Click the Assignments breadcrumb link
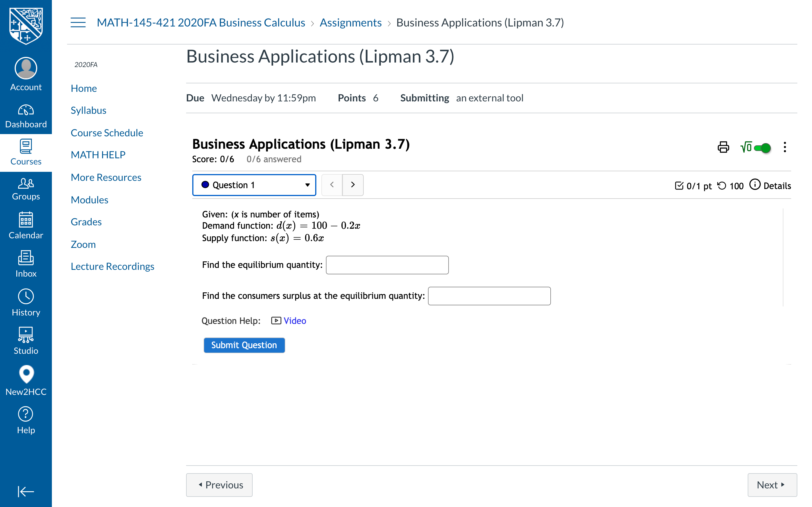812x507 pixels. pyautogui.click(x=350, y=23)
